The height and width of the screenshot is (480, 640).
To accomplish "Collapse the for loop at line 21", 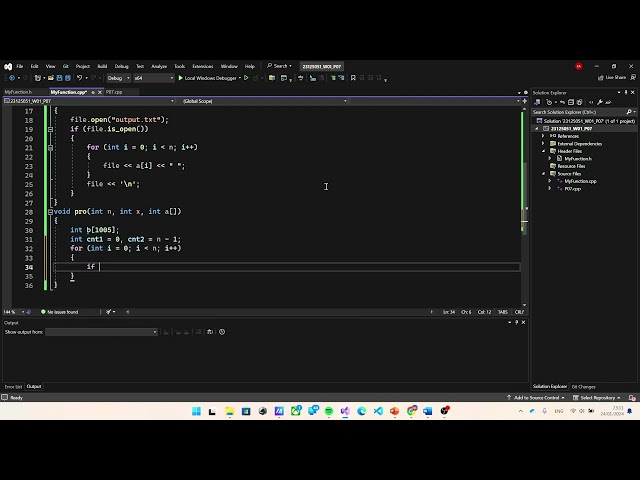I will [x=51, y=147].
